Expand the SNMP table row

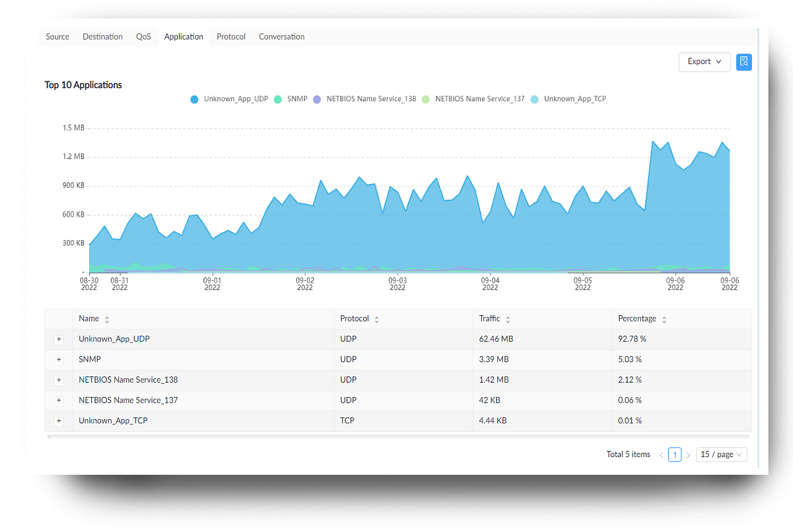pos(59,360)
